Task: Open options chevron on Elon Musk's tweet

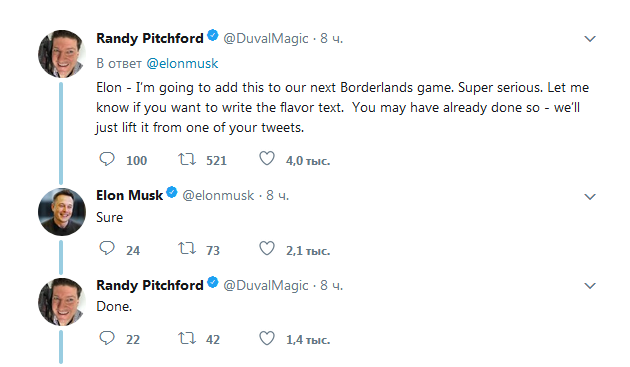Action: [589, 197]
